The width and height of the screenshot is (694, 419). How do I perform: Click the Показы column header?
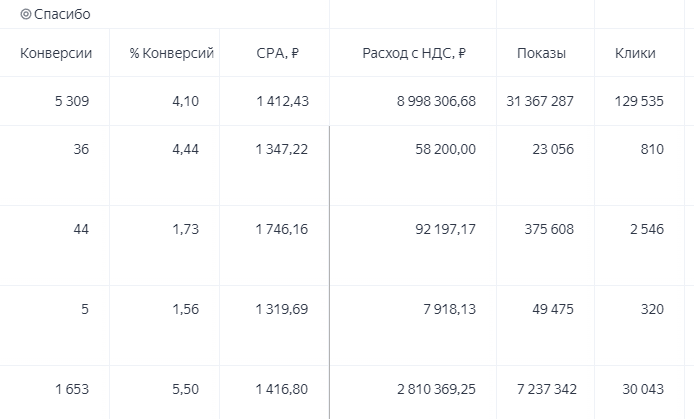pyautogui.click(x=541, y=53)
